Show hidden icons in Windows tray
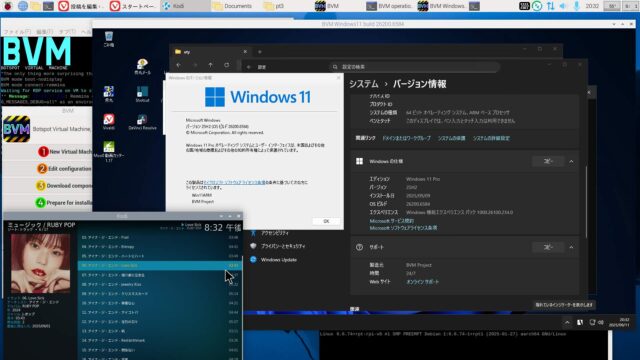The image size is (640, 360). click(567, 322)
